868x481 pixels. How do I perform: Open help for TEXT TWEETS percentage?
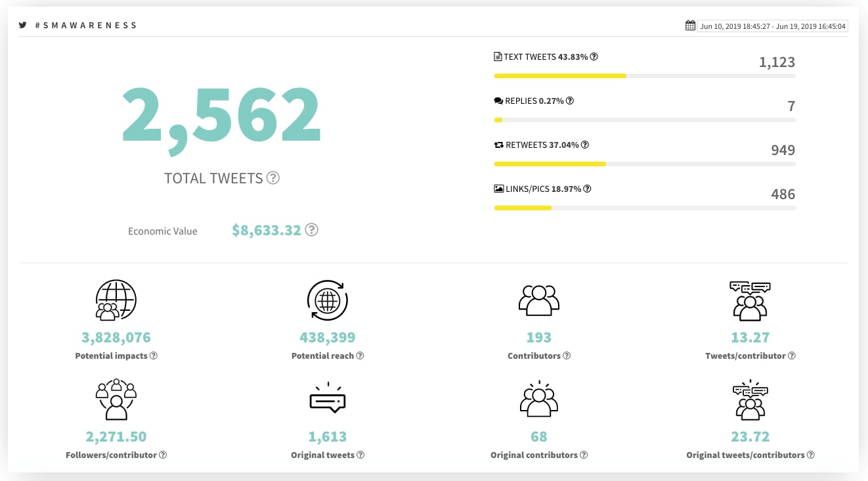pyautogui.click(x=594, y=57)
